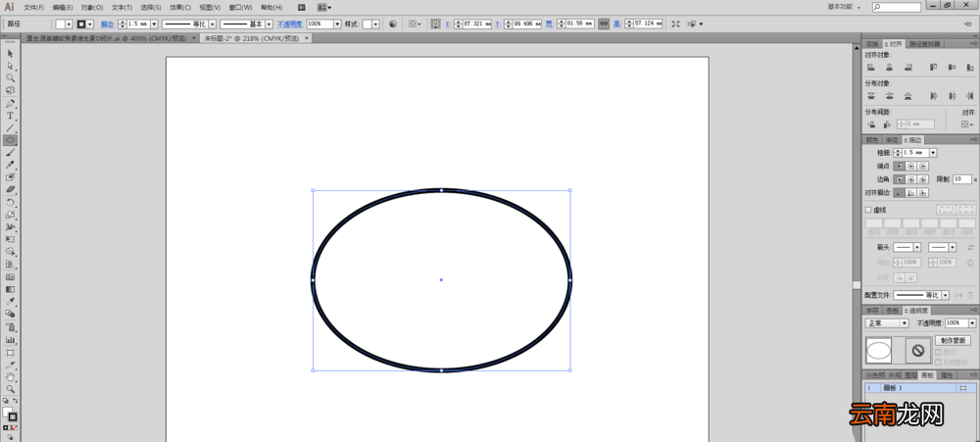
Task: Click fill color swatch in control bar
Action: tap(61, 24)
